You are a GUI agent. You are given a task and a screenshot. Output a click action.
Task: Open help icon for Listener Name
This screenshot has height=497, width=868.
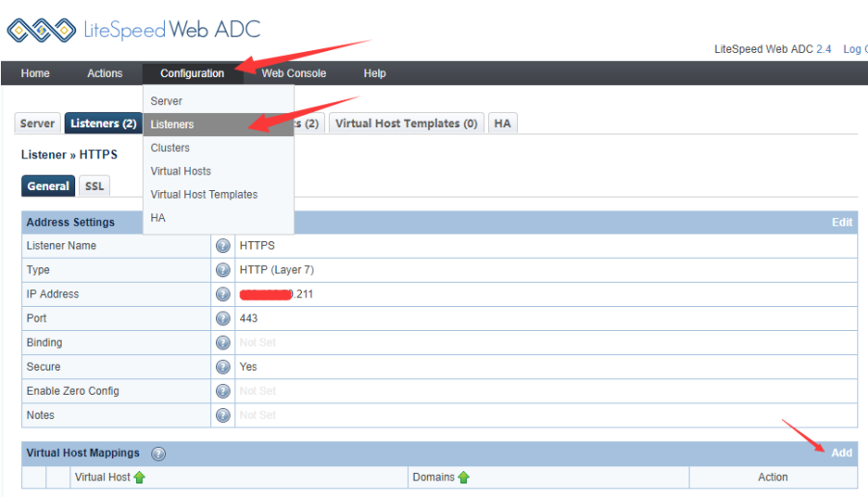coord(223,246)
